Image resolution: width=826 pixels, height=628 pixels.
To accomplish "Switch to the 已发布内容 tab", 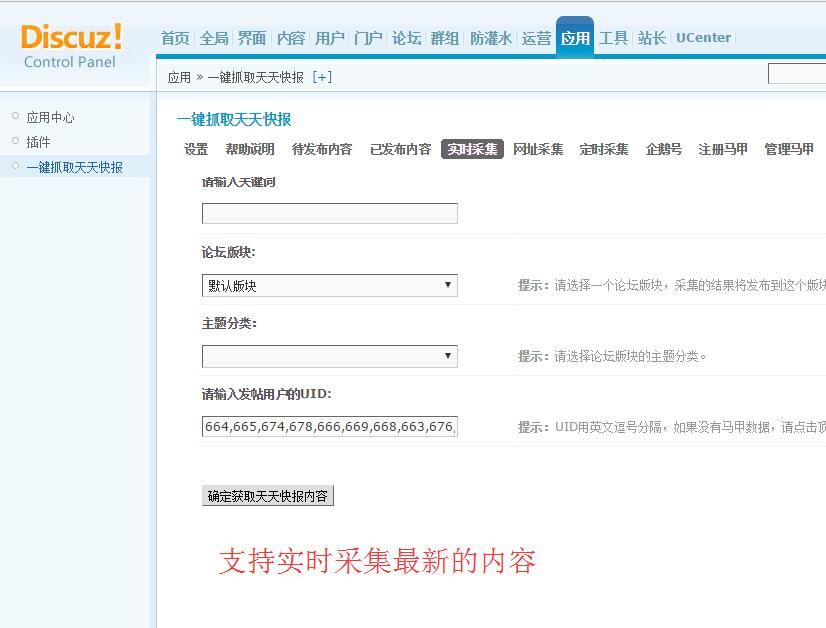I will tap(400, 149).
